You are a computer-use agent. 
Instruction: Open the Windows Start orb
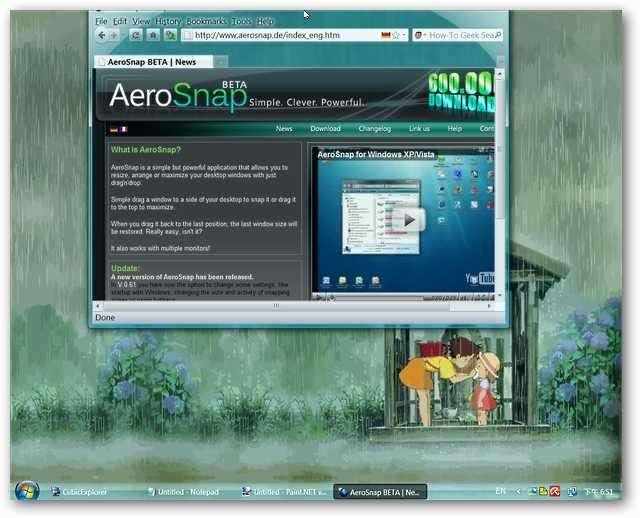27,491
